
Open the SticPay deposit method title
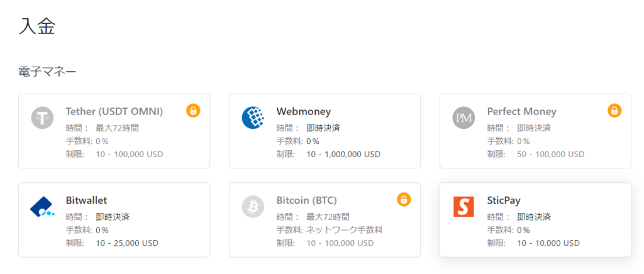coord(504,200)
